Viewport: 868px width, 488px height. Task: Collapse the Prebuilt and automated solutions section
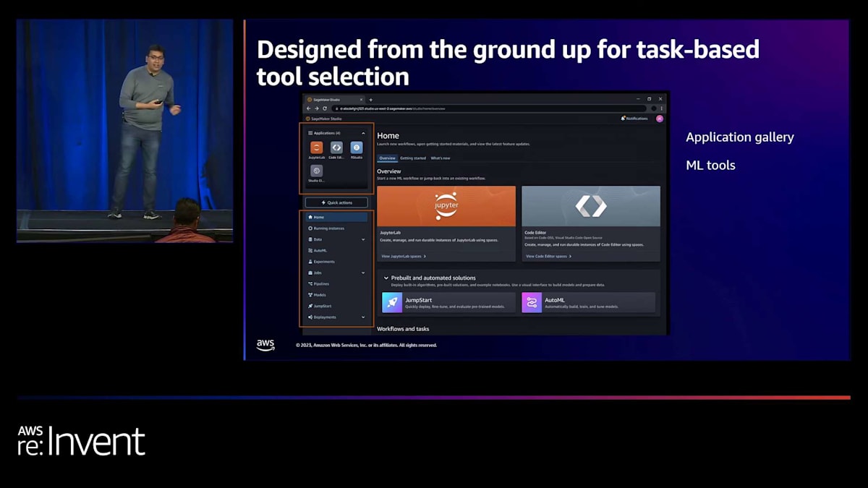386,278
